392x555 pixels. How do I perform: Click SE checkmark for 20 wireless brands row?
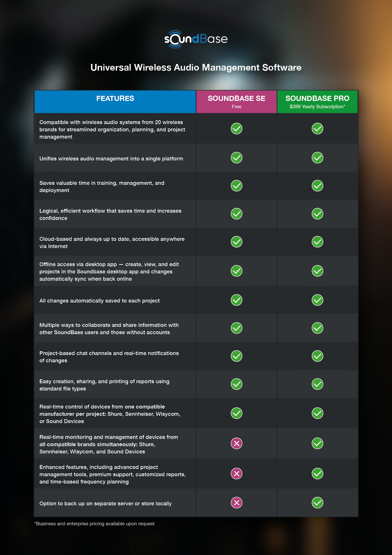click(236, 129)
